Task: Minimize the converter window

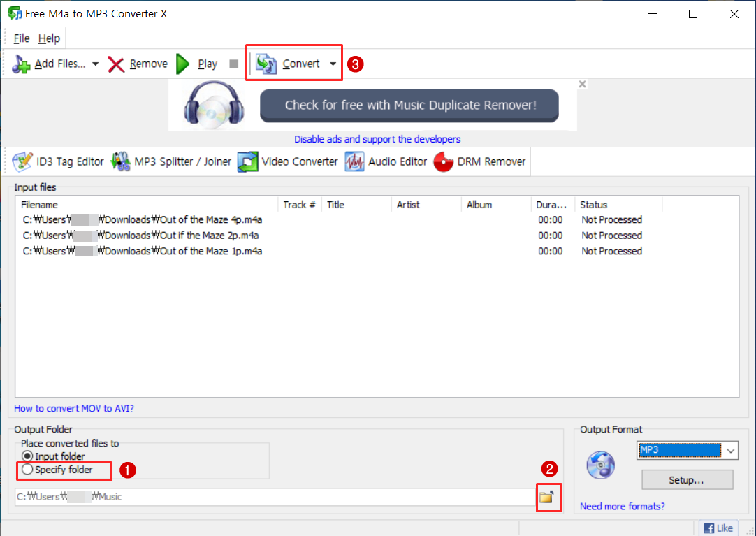Action: pyautogui.click(x=653, y=14)
